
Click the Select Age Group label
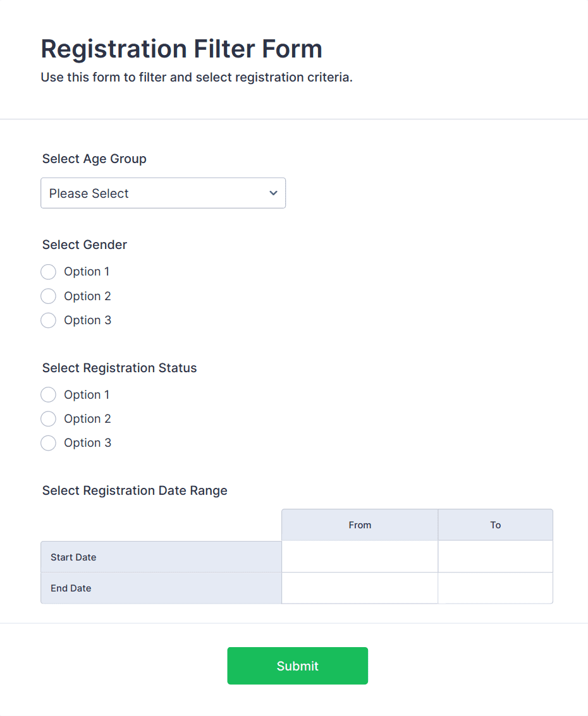tap(94, 159)
